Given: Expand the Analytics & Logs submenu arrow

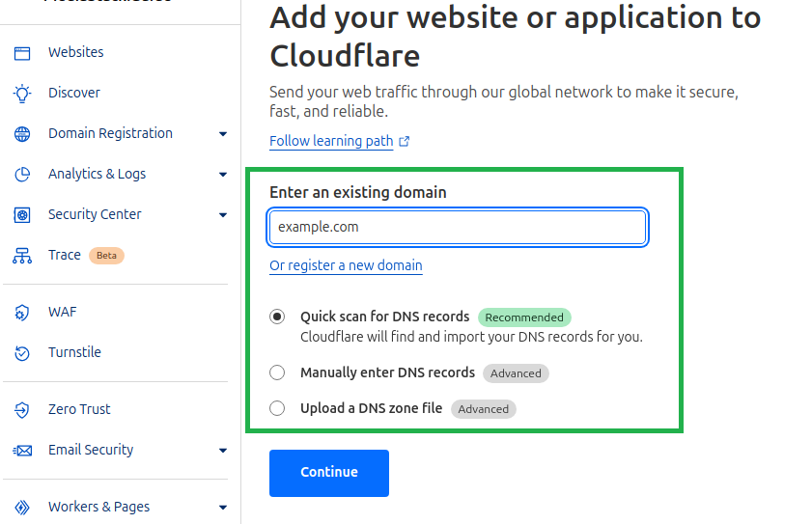Looking at the screenshot, I should point(223,175).
